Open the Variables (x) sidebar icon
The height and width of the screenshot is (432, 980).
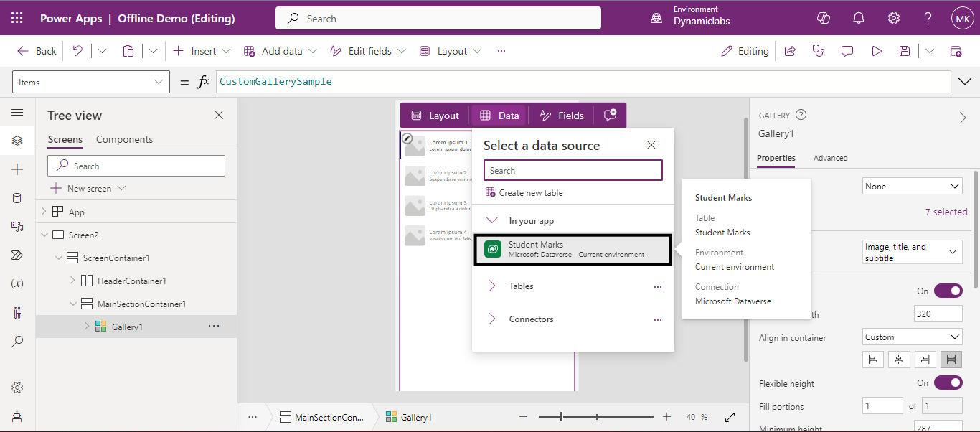17,283
